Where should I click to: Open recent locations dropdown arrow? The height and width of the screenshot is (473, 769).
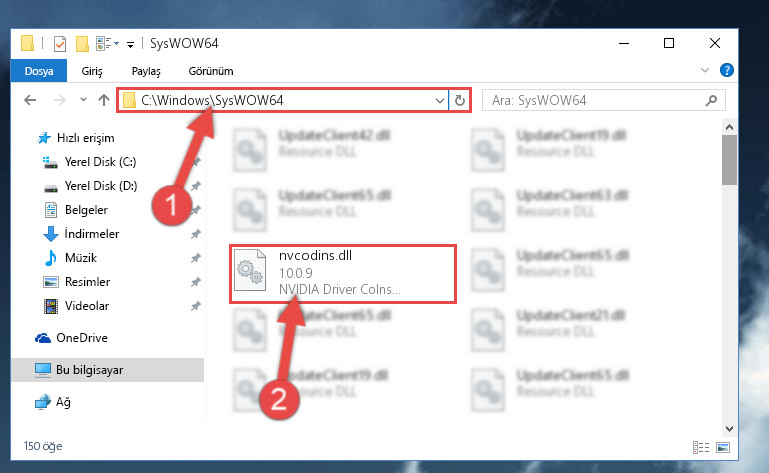coord(83,100)
